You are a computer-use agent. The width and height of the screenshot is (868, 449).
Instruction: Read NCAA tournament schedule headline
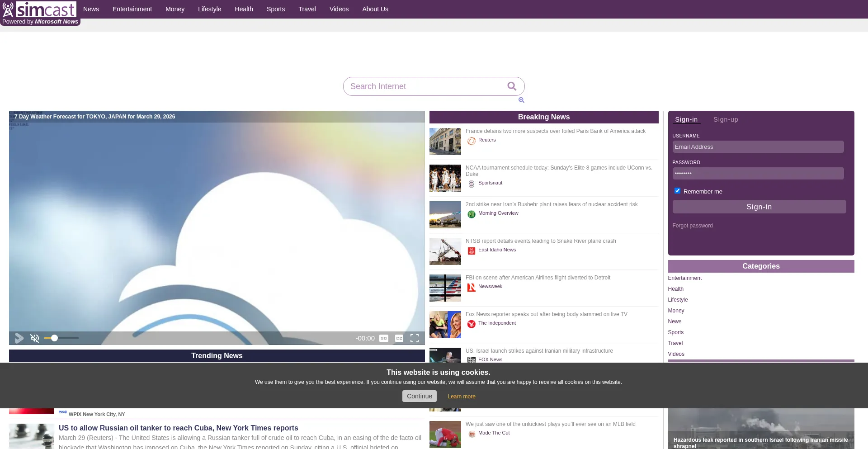pyautogui.click(x=559, y=171)
